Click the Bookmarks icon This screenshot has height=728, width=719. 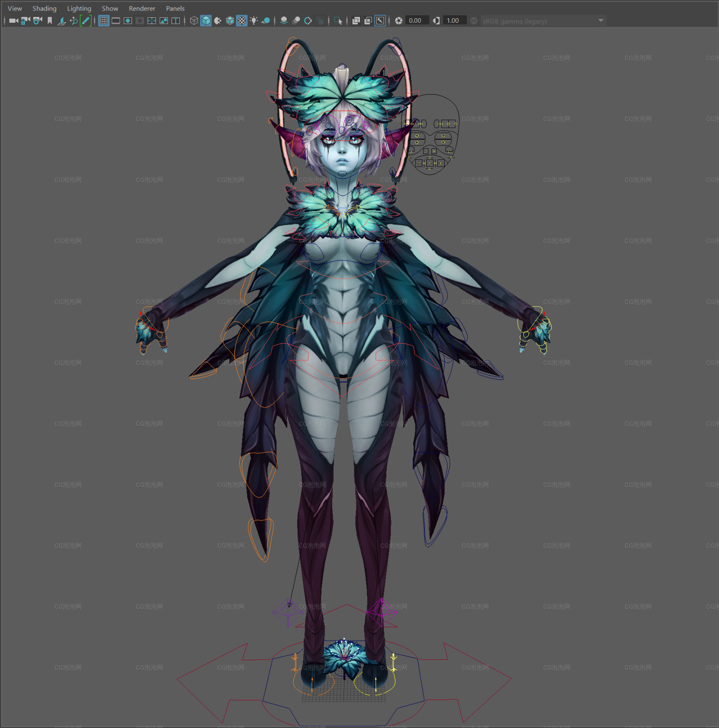[50, 20]
